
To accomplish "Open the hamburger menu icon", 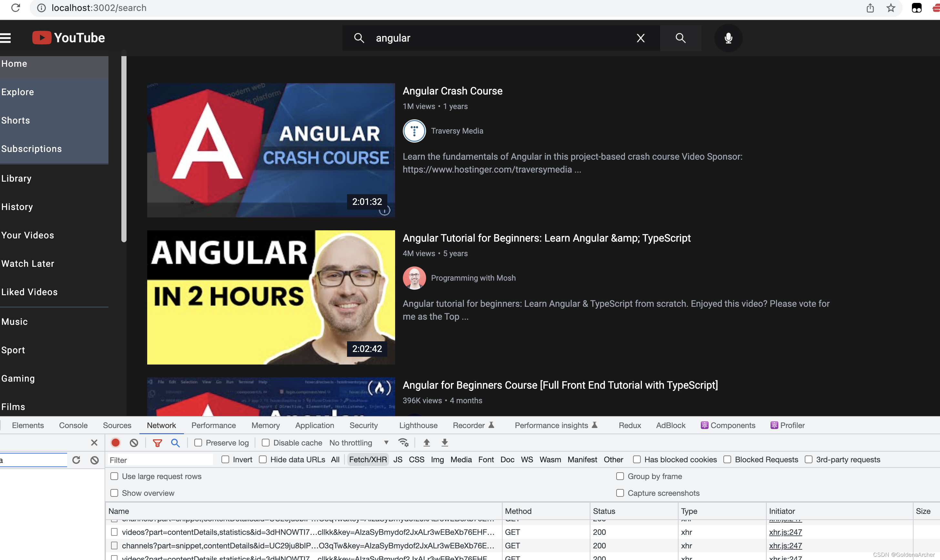I will pyautogui.click(x=5, y=38).
